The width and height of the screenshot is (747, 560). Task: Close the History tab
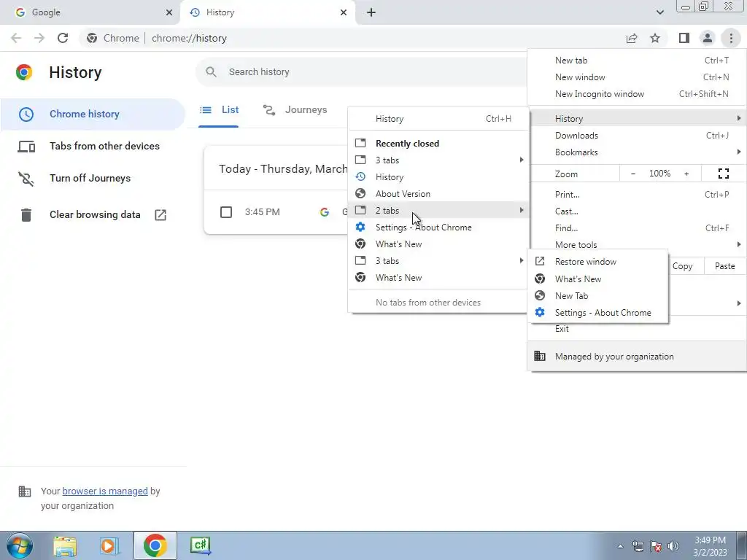(344, 12)
